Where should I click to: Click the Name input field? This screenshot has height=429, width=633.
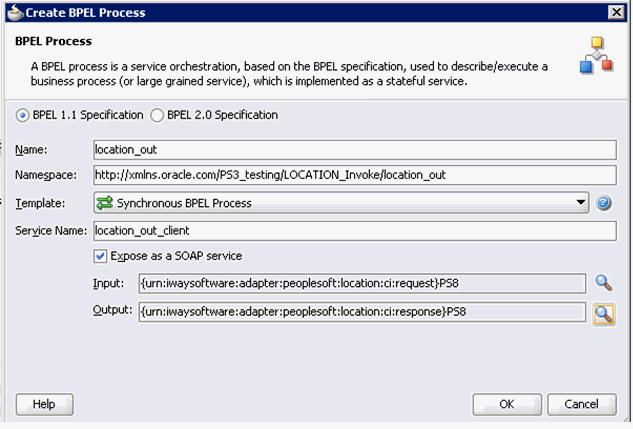[x=354, y=150]
